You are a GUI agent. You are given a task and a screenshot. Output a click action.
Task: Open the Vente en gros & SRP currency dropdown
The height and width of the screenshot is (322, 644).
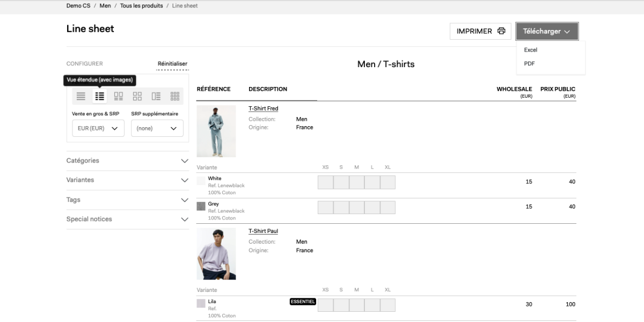[x=98, y=128]
